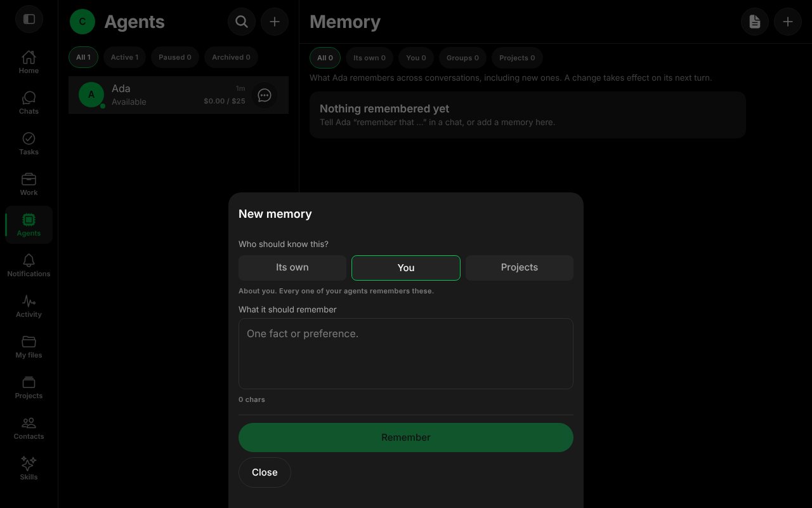View the Activity section
The height and width of the screenshot is (508, 812).
[x=29, y=306]
